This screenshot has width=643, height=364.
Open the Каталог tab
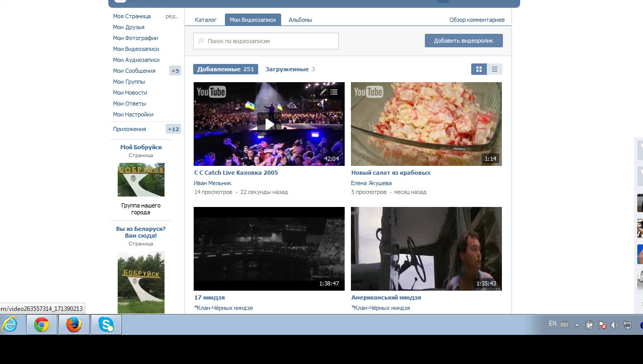pos(206,20)
